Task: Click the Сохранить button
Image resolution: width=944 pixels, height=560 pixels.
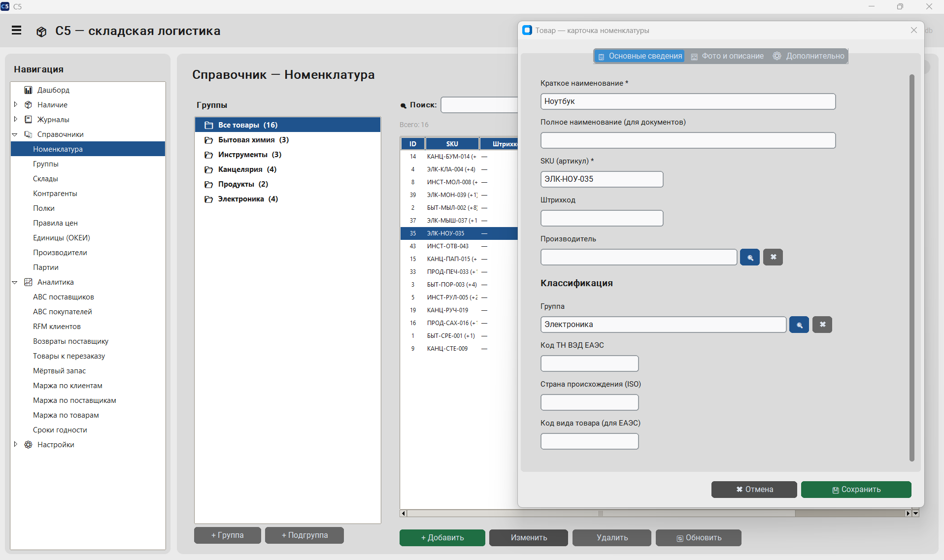Action: click(856, 490)
